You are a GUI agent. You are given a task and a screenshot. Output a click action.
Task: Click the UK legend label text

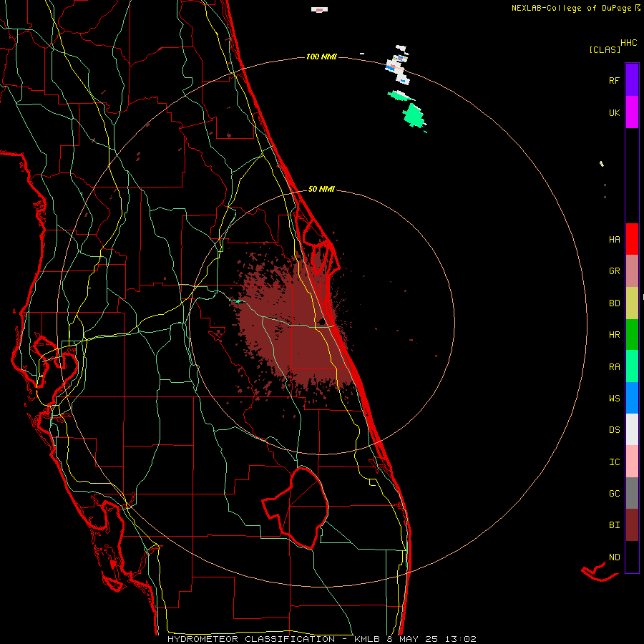[614, 112]
